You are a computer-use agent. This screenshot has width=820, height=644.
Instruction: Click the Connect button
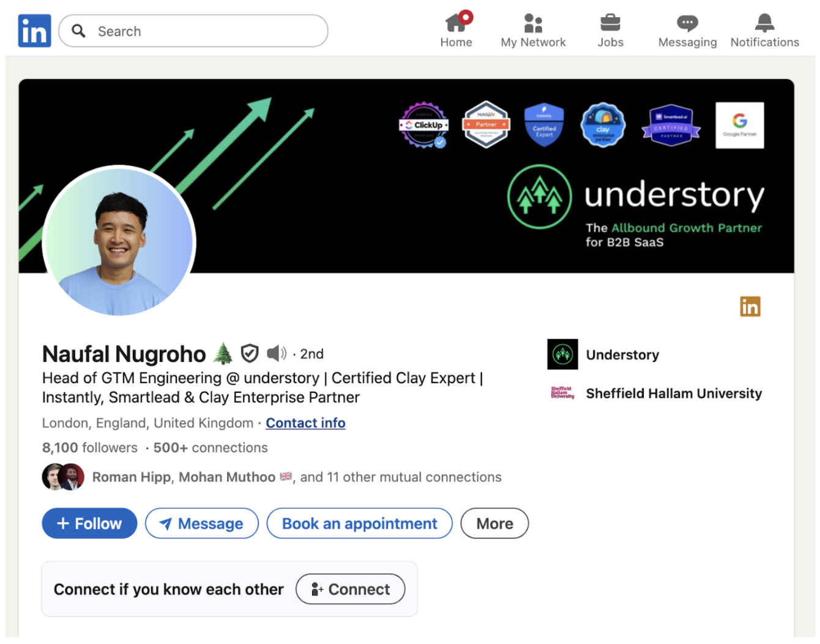point(351,589)
